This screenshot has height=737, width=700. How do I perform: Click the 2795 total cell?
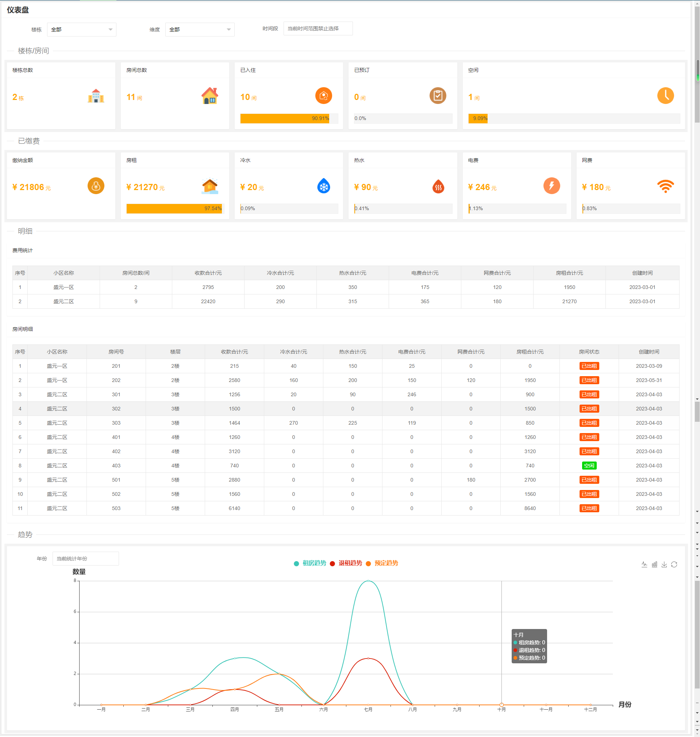208,287
